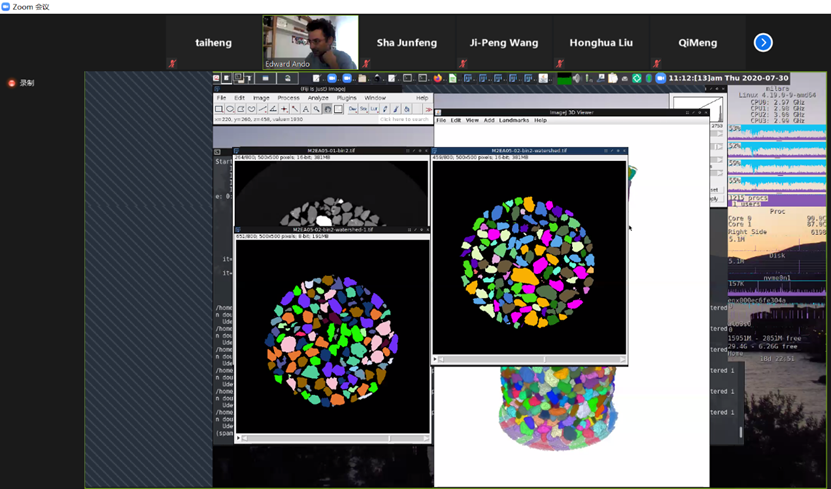Open the Analyze menu in Fiji
The width and height of the screenshot is (831, 489).
coord(318,98)
